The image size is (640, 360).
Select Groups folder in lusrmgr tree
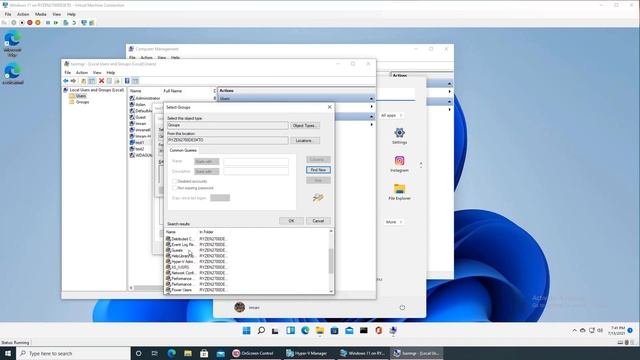click(82, 102)
